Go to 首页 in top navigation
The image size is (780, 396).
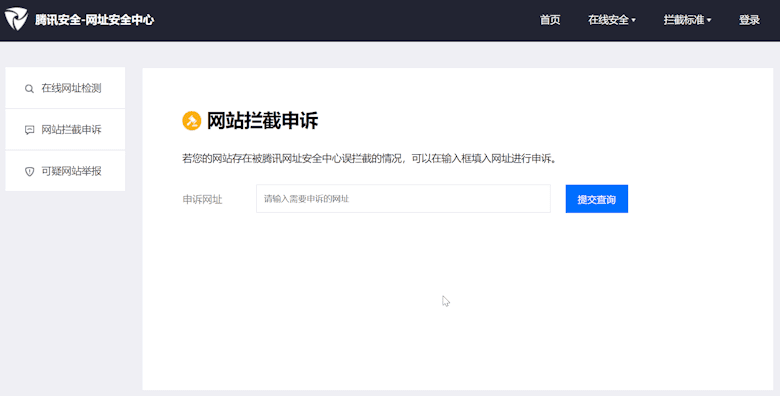click(x=550, y=20)
